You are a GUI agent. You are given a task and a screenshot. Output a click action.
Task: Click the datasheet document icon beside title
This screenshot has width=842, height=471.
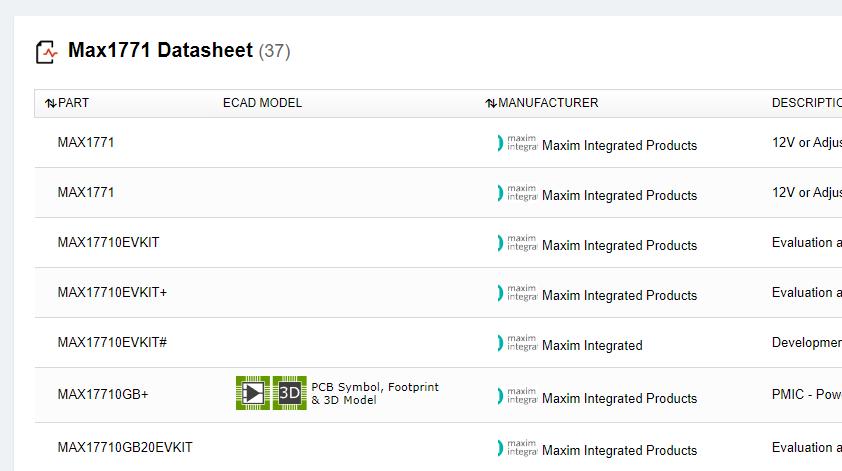tap(47, 52)
